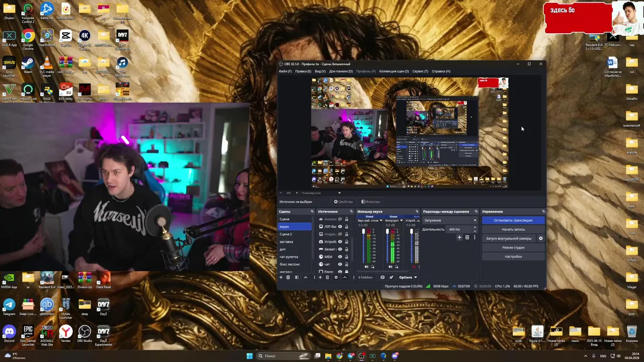Open scene filters icon in Сцены toolbar

[x=297, y=278]
